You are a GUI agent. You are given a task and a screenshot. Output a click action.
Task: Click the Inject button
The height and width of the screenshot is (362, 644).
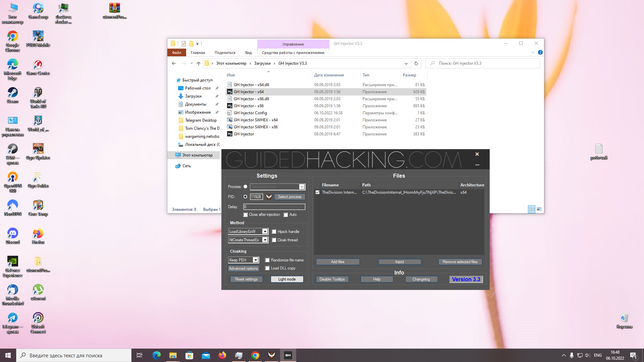pyautogui.click(x=400, y=262)
